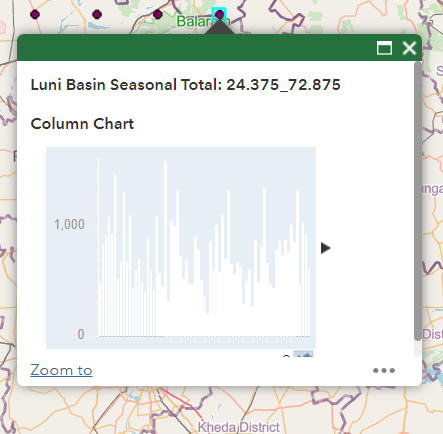The width and height of the screenshot is (443, 434).
Task: Click the Column Chart heading
Action: point(82,124)
